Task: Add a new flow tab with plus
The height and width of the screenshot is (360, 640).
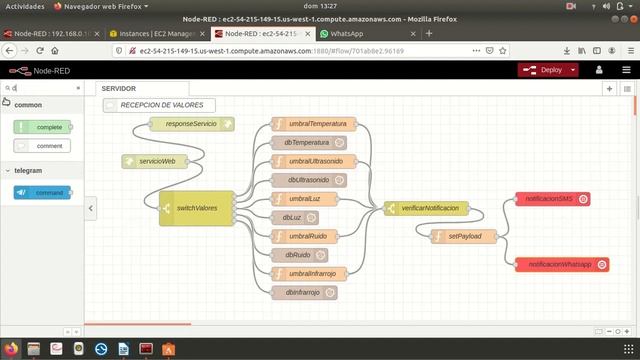Action: click(609, 89)
